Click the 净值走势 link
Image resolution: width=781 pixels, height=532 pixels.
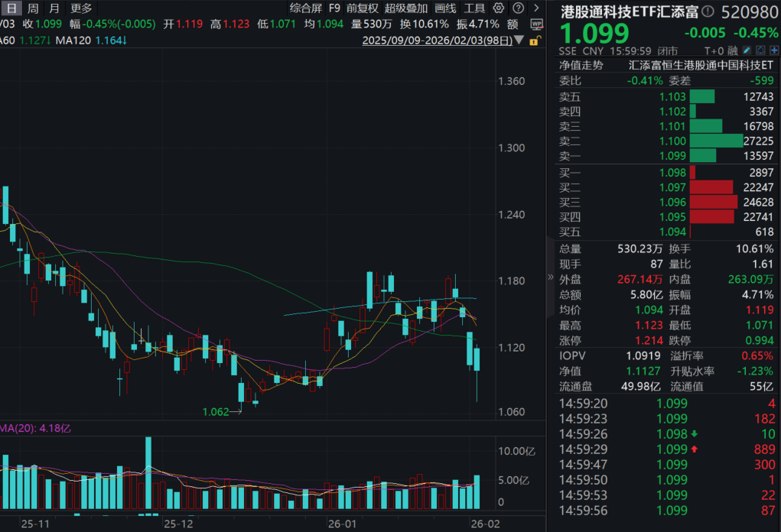[x=581, y=66]
